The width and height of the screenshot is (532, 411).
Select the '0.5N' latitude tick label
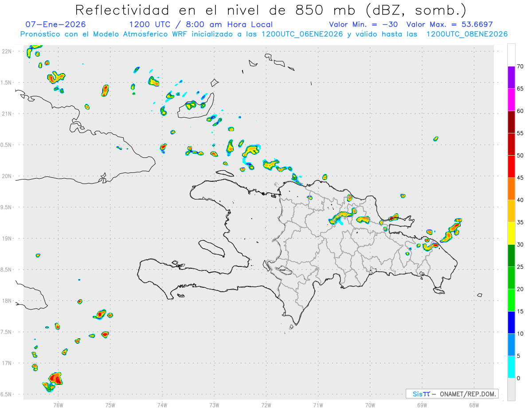coord(7,145)
